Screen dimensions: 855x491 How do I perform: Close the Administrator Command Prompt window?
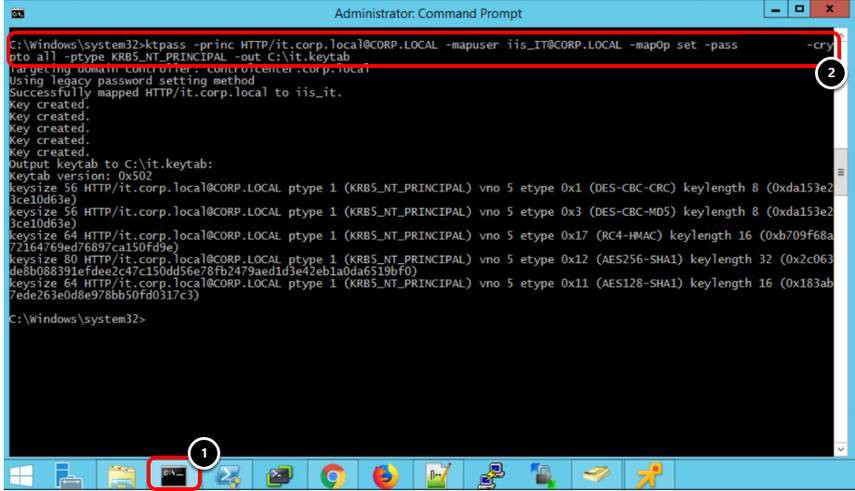829,9
